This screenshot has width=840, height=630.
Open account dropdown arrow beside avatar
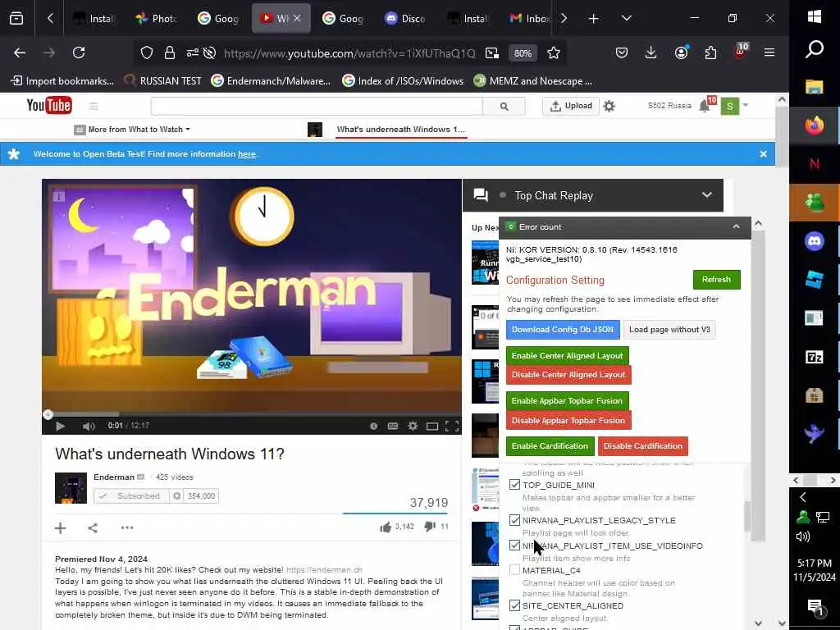745,106
